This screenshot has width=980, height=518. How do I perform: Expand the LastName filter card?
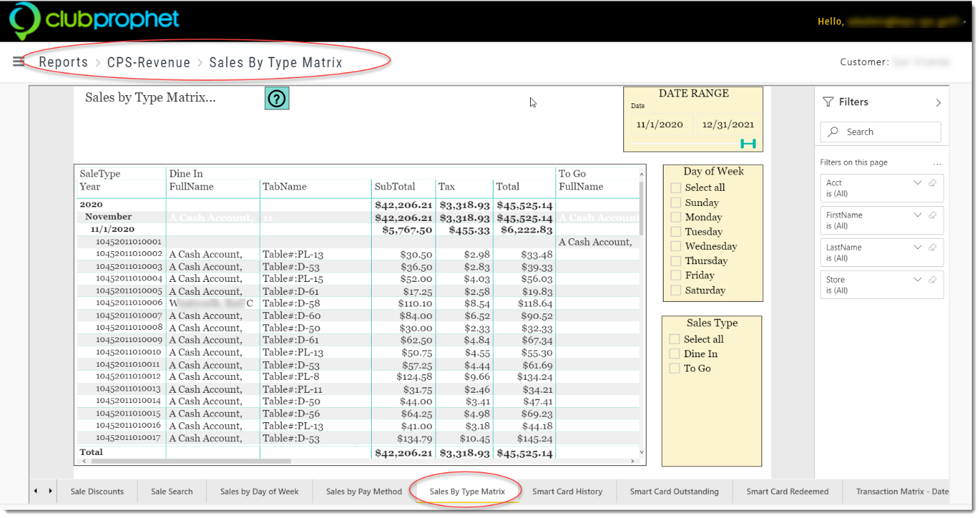click(x=918, y=248)
